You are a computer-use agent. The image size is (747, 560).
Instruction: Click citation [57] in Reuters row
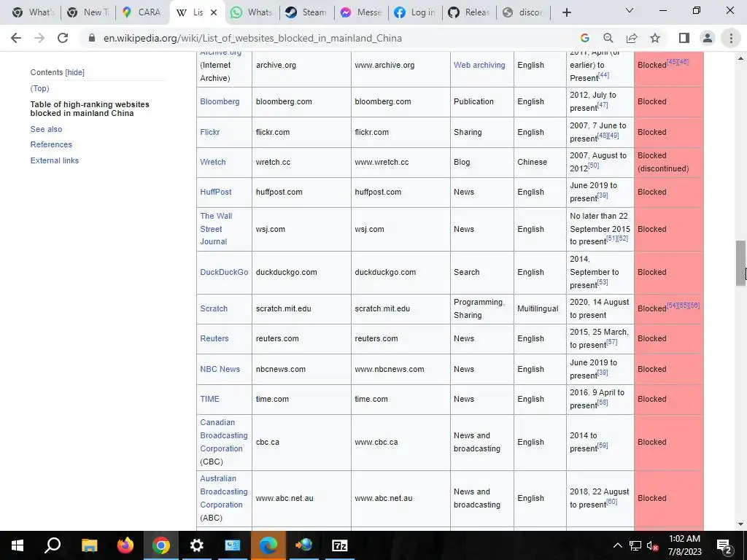point(612,342)
